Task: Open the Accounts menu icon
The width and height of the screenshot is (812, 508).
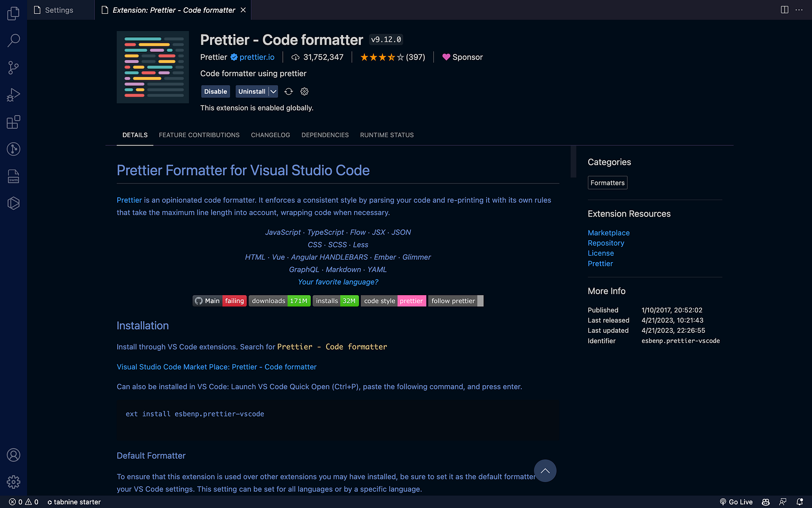Action: pos(14,455)
